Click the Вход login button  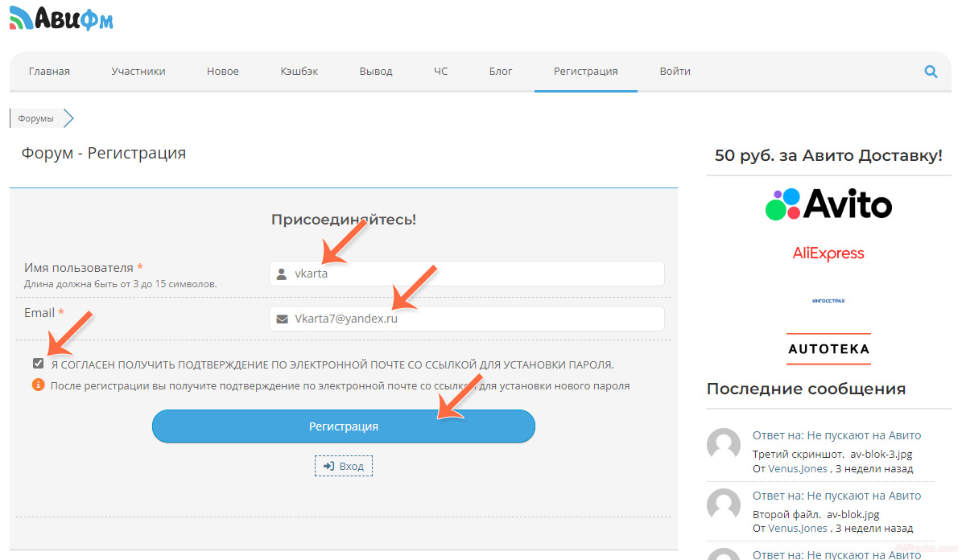point(344,467)
